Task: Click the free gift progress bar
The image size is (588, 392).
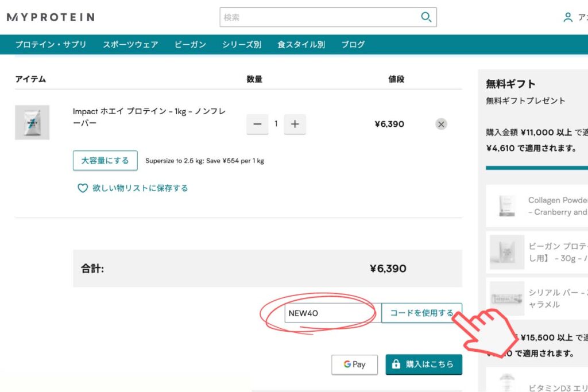Action: point(537,168)
